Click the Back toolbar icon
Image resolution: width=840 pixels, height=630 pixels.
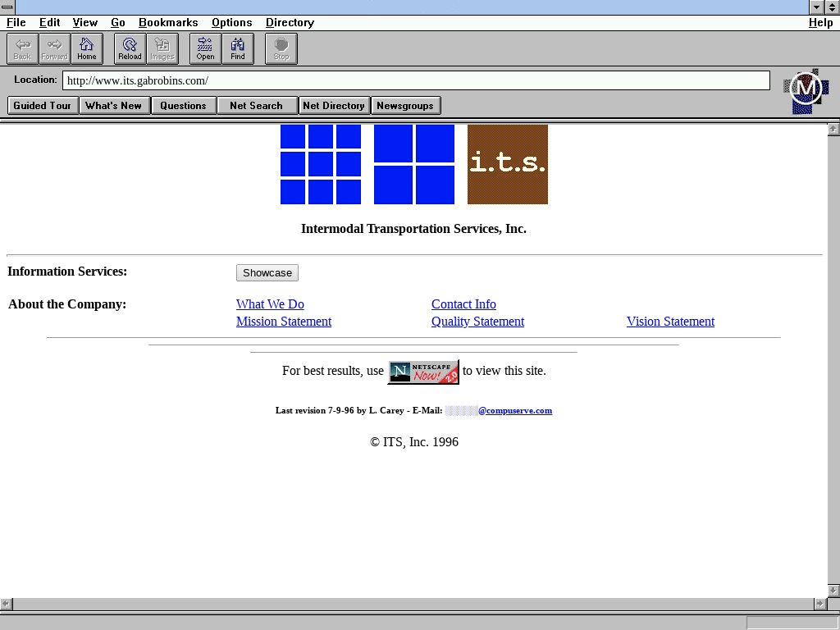22,48
